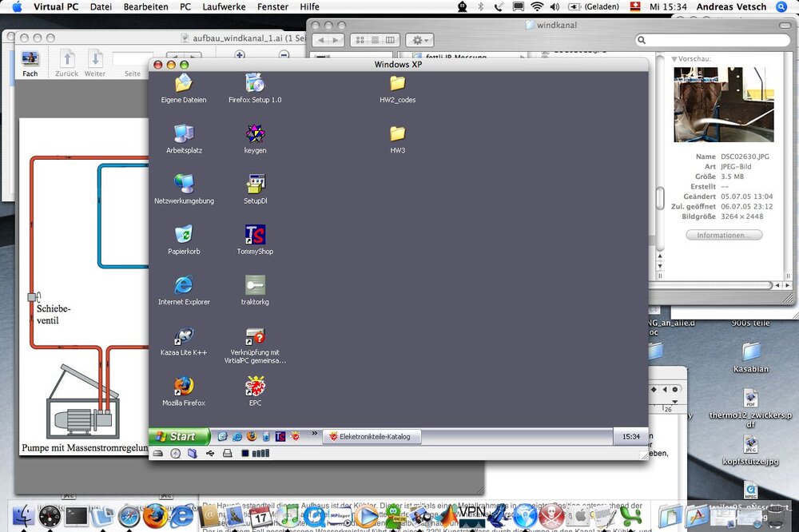Click the Spotlight search icon

(781, 6)
